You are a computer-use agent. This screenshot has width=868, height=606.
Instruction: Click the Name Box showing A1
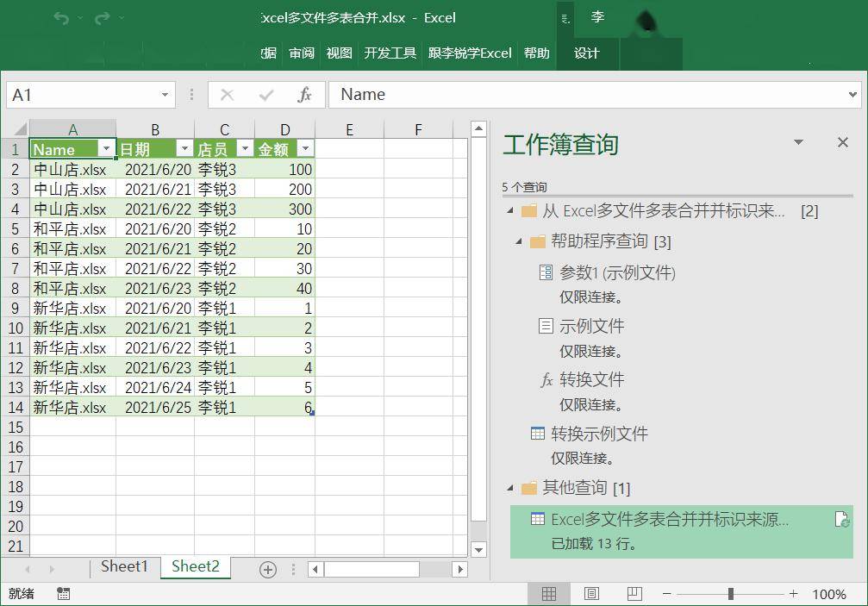pos(83,95)
